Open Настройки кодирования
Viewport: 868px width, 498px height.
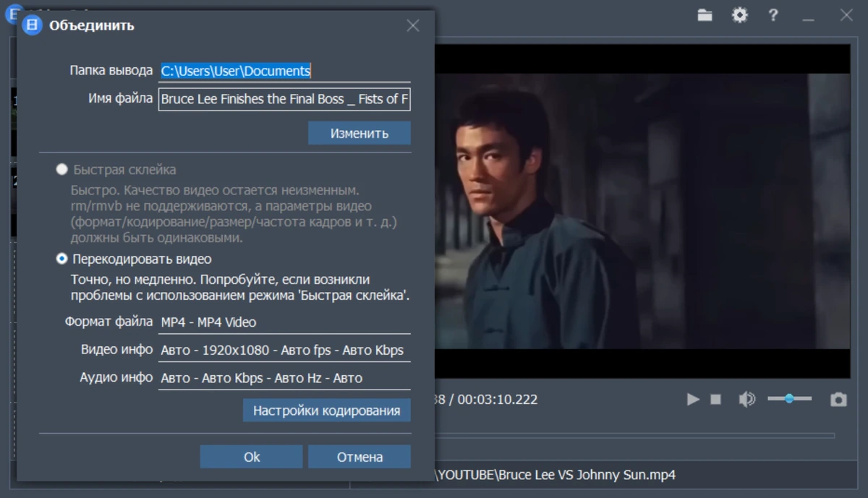pyautogui.click(x=326, y=411)
